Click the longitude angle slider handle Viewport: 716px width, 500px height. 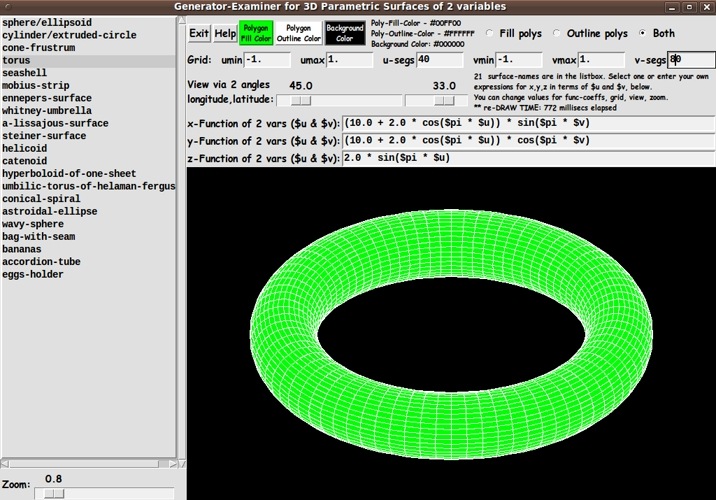point(300,100)
